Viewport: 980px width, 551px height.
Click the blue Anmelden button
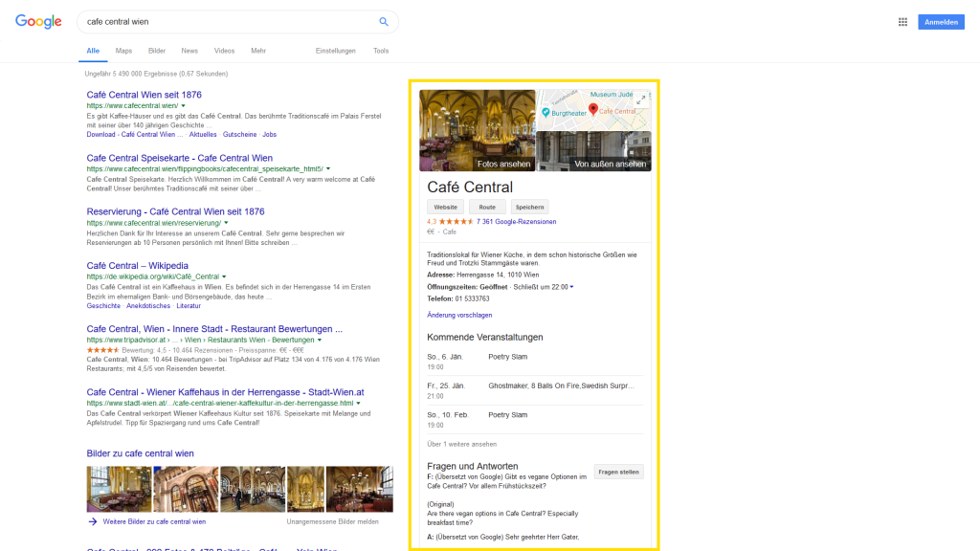coord(941,22)
